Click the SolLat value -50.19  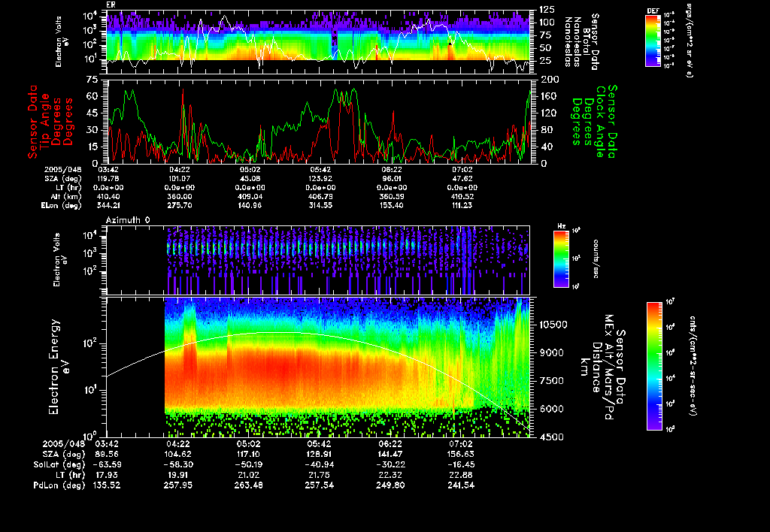pyautogui.click(x=248, y=465)
